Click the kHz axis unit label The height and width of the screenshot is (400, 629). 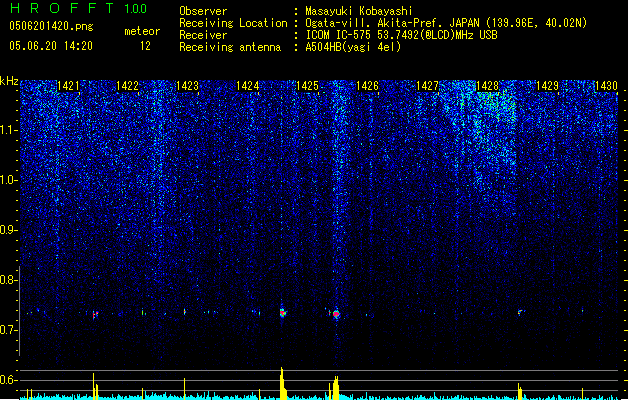point(9,81)
